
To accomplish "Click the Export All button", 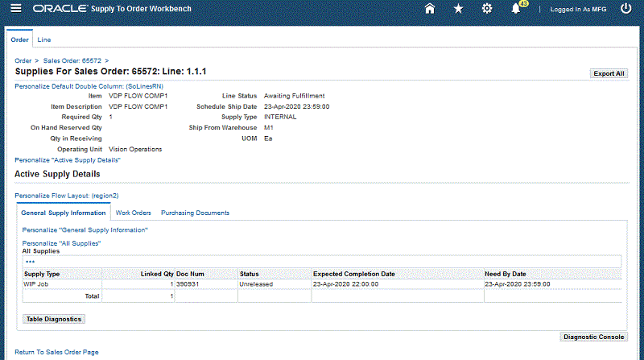I will point(609,73).
